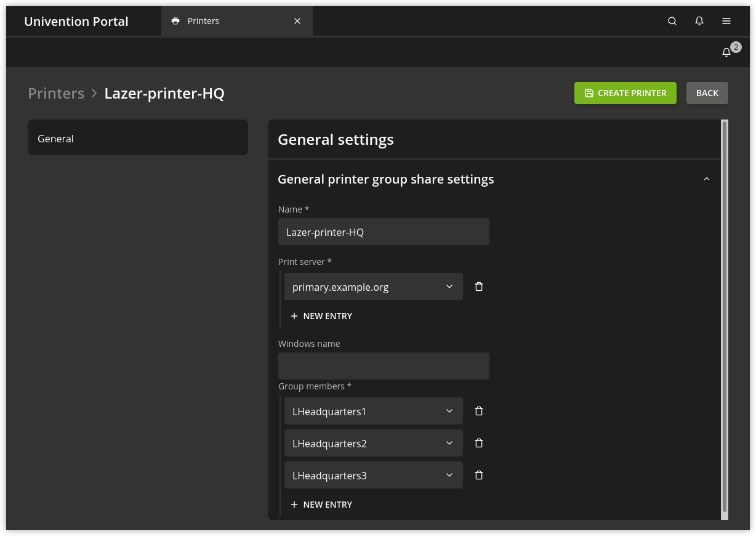Viewport: 756px width, 536px height.
Task: Delete the primary.example.org print server entry
Action: 479,286
